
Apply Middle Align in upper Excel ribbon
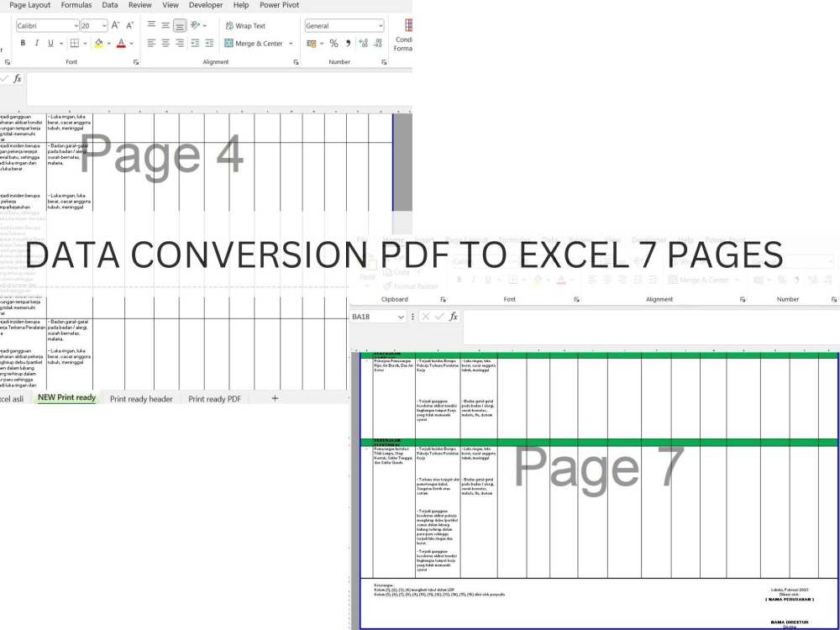pos(165,25)
